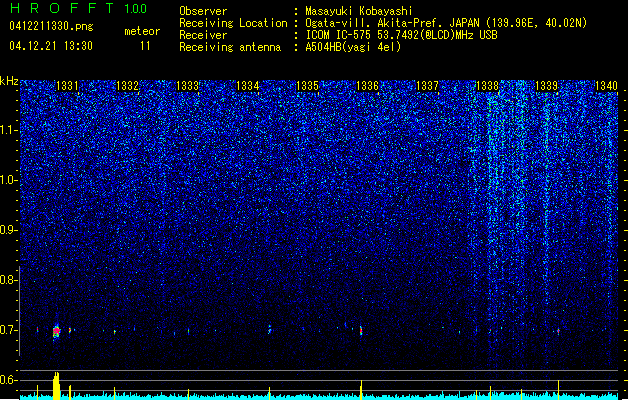629x400 pixels.
Task: Click the 1338 time marker
Action: pyautogui.click(x=487, y=86)
